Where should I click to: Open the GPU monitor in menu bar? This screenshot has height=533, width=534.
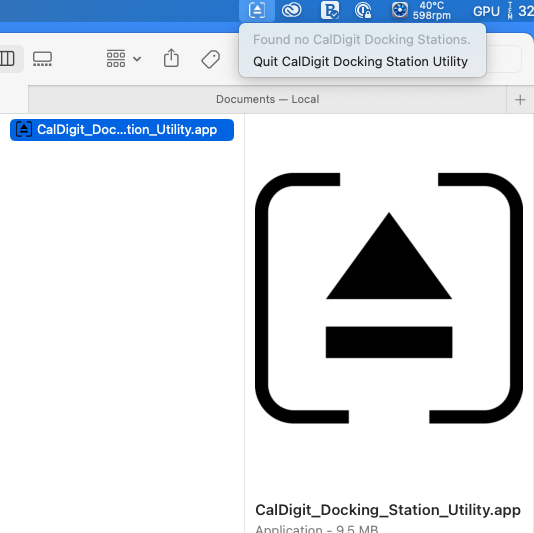[486, 12]
